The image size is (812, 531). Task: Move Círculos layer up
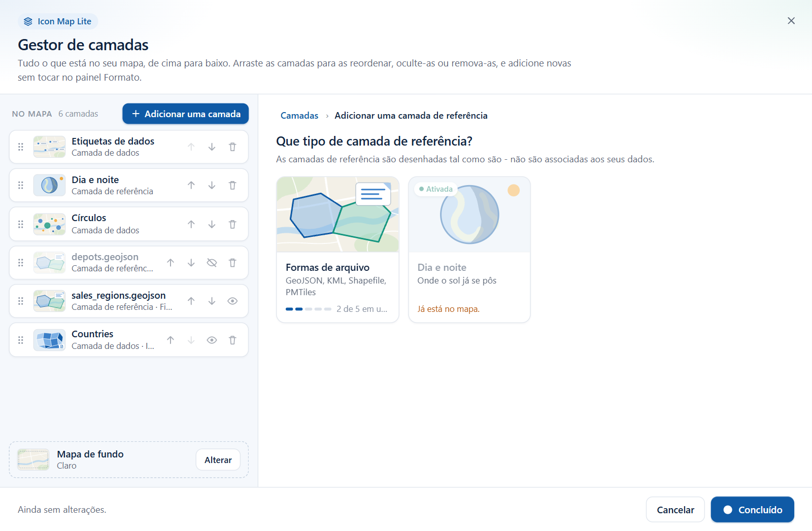pyautogui.click(x=191, y=224)
